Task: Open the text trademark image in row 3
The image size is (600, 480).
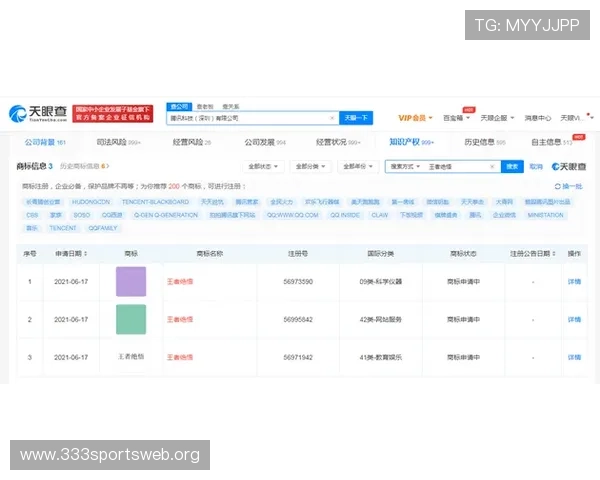Action: [x=131, y=357]
